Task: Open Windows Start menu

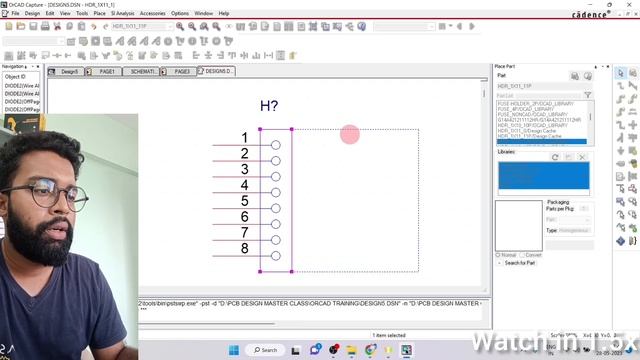Action: 234,350
